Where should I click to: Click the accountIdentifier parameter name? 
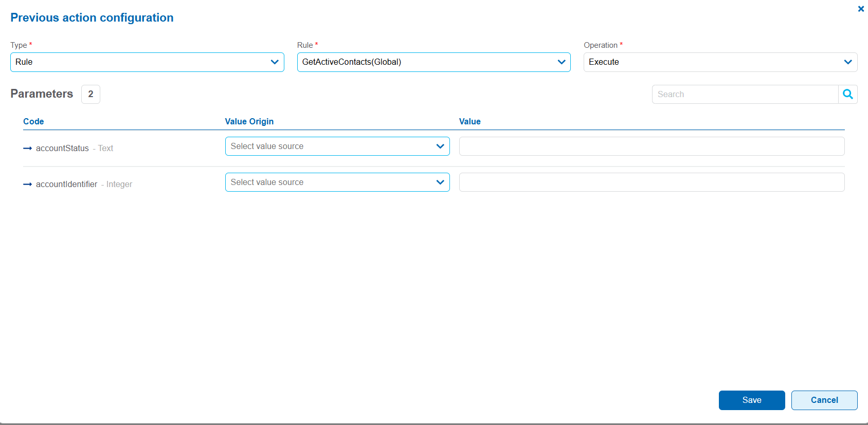pyautogui.click(x=66, y=184)
